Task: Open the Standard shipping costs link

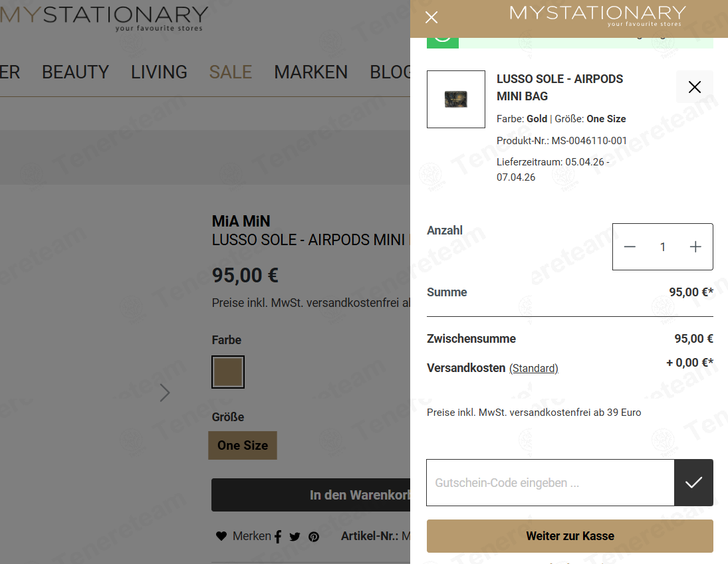Action: tap(533, 368)
